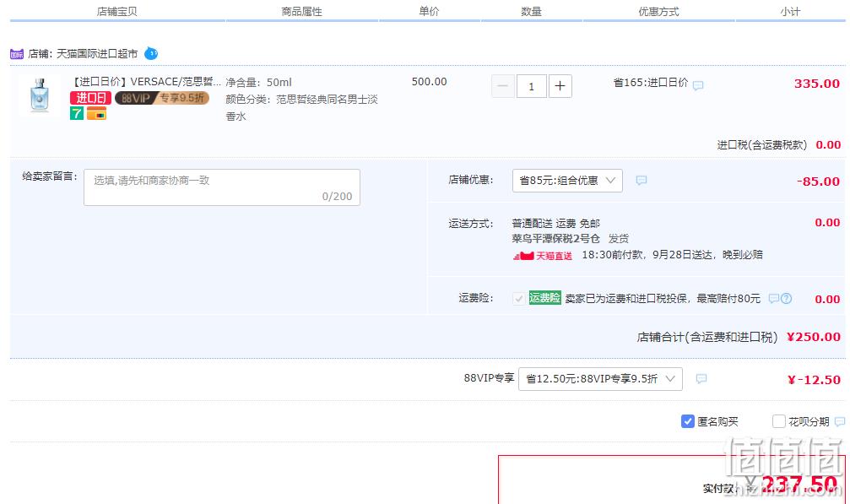This screenshot has height=504, width=850.
Task: Click the greyed-out 运费险 checkbox
Action: 519,299
